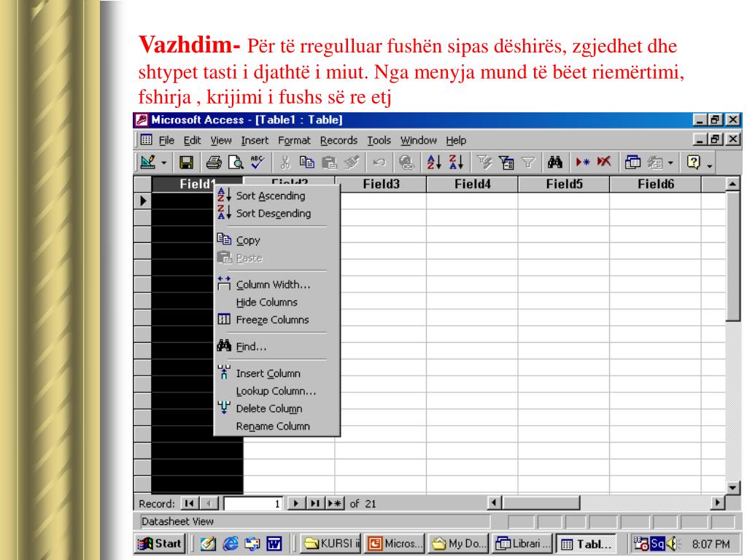
Task: Click the Cut scissors icon
Action: [x=285, y=163]
